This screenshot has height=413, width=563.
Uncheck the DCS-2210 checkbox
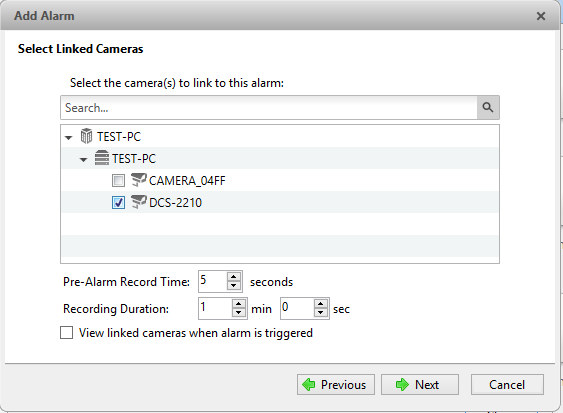pyautogui.click(x=118, y=203)
